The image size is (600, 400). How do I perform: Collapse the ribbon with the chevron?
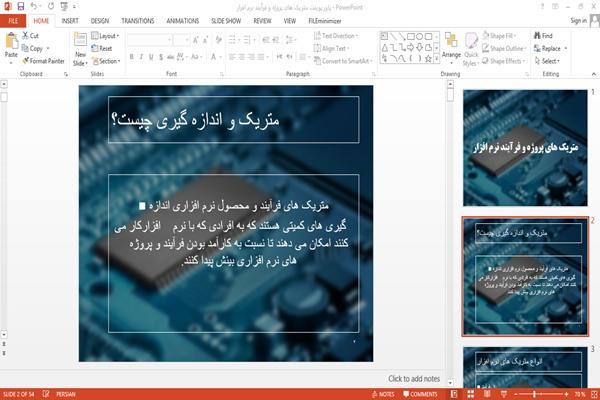coord(593,74)
